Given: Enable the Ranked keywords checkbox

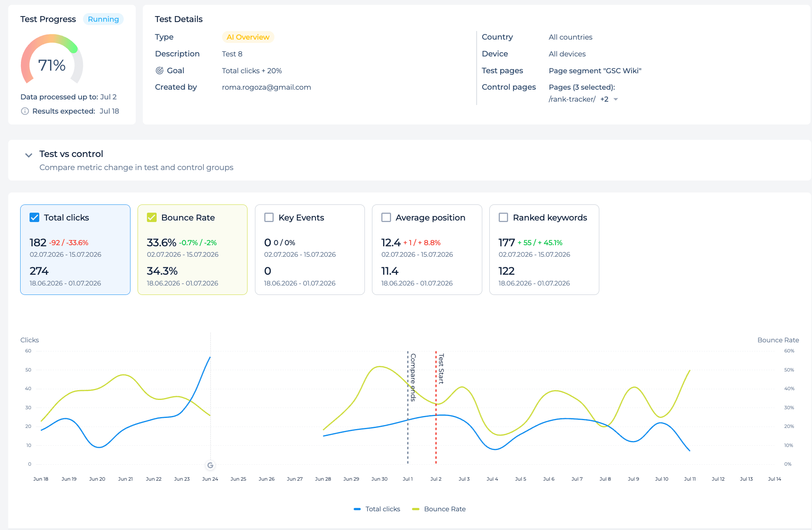Looking at the screenshot, I should (504, 218).
